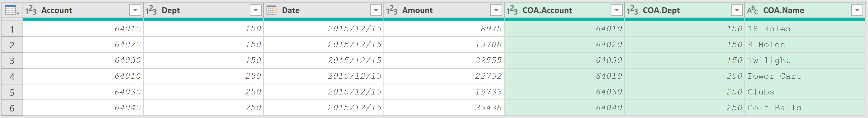This screenshot has width=868, height=118.
Task: Select the Amount cell with 32555
Action: (x=444, y=60)
